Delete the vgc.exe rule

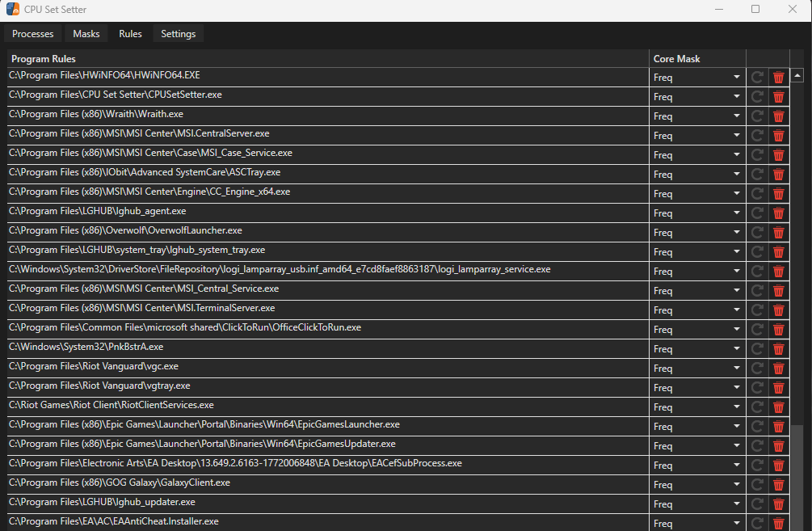[x=778, y=369]
